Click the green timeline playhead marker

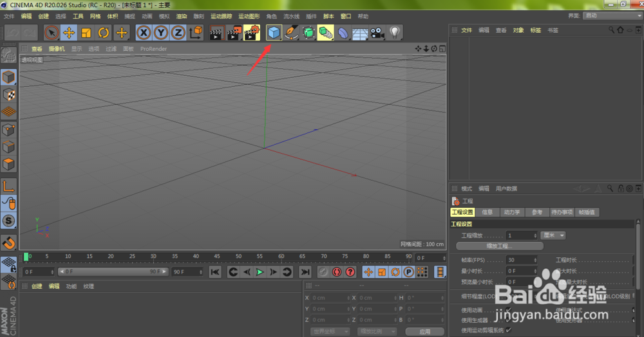tap(26, 257)
